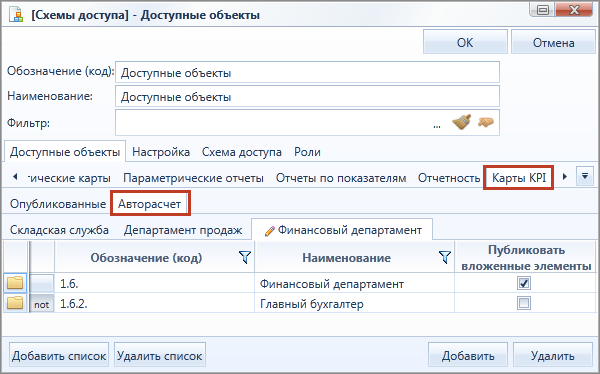Screen dimensions: 600x374
Task: Open the Авторасчет tab
Action: click(x=149, y=204)
